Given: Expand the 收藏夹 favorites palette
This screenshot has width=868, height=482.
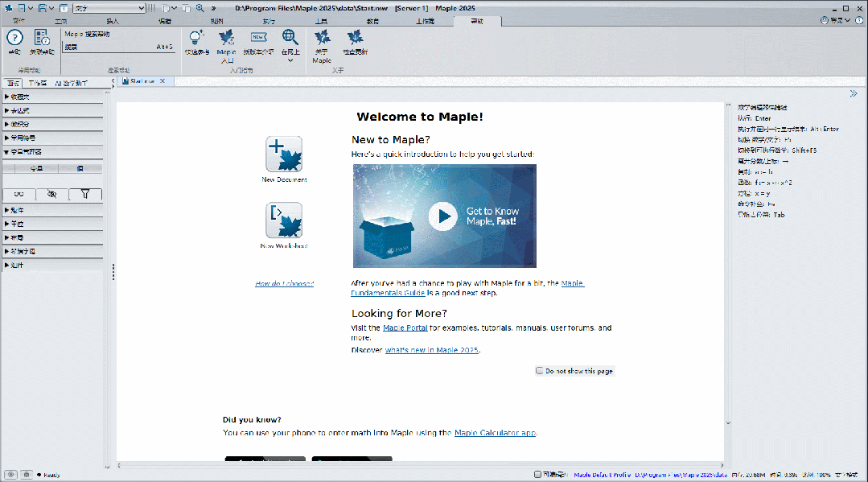Looking at the screenshot, I should tap(52, 97).
